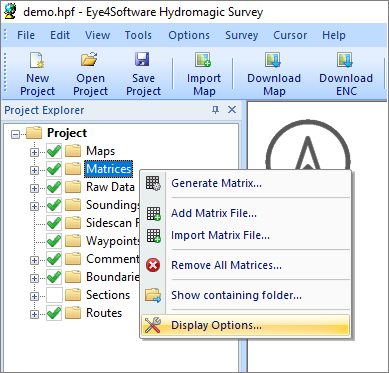Screen dimensions: 389x373
Task: Open the Tools menu
Action: [138, 35]
